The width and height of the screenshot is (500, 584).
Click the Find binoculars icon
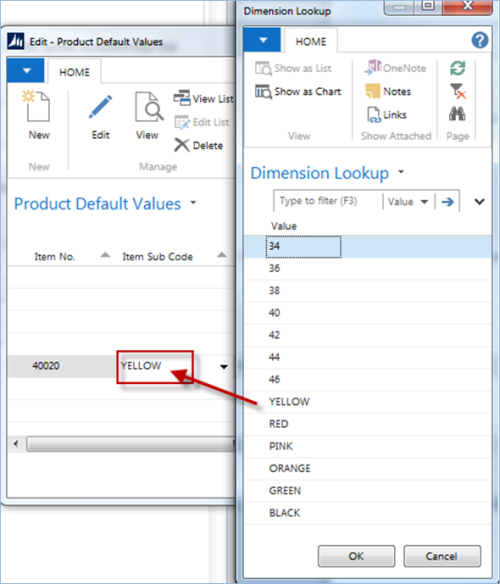[457, 114]
